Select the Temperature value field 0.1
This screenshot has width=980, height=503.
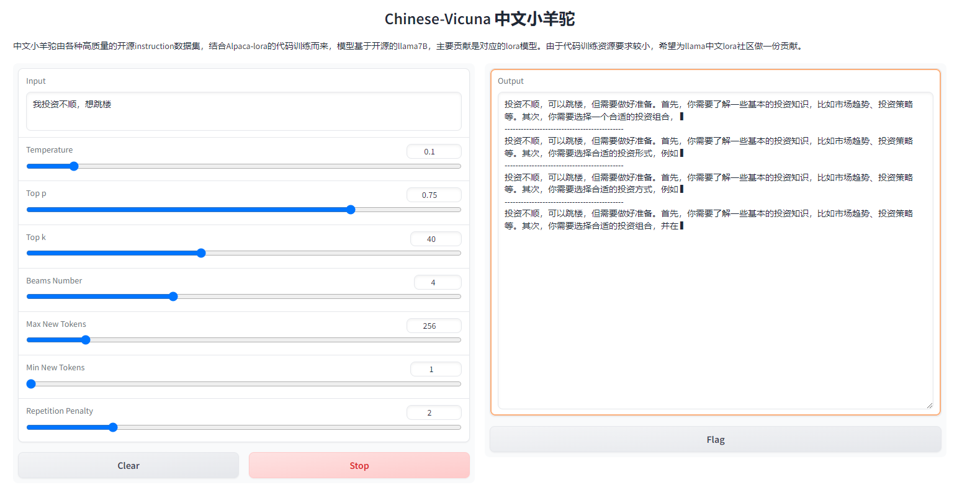[434, 151]
